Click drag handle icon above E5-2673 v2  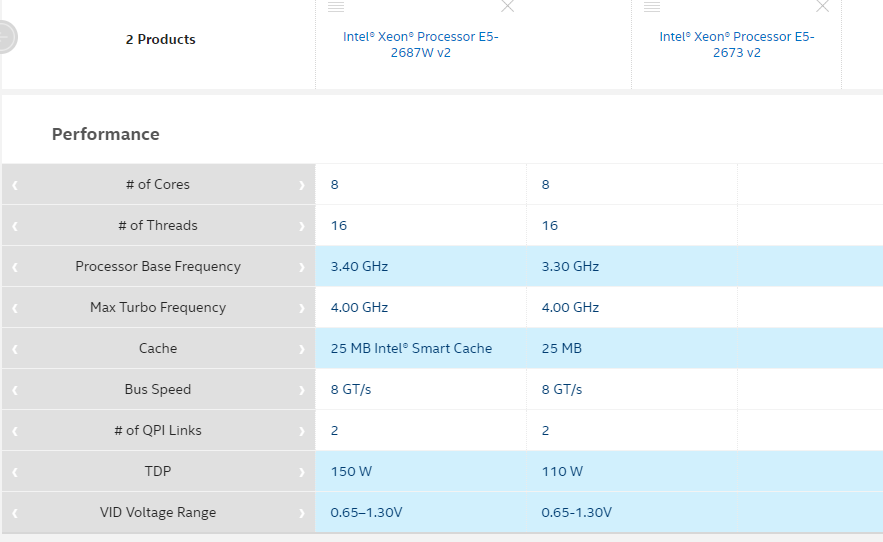[652, 6]
